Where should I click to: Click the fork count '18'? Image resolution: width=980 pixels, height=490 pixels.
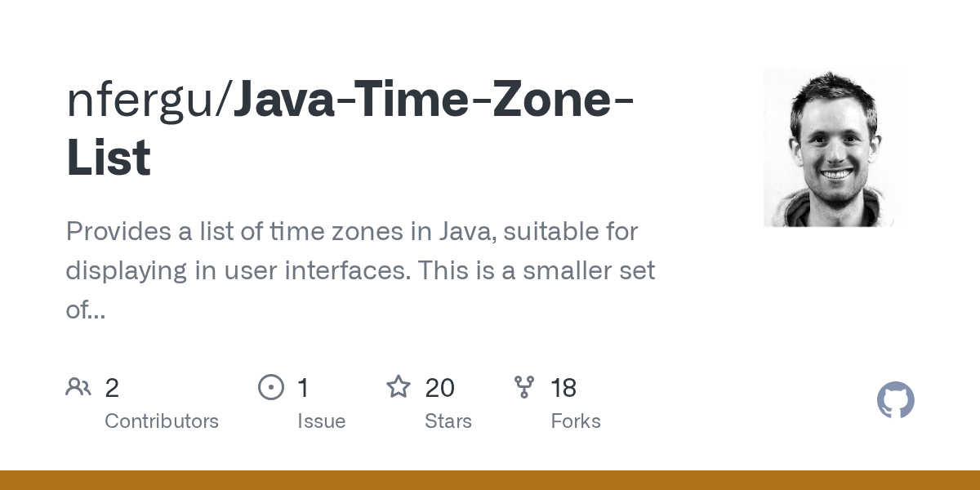563,388
